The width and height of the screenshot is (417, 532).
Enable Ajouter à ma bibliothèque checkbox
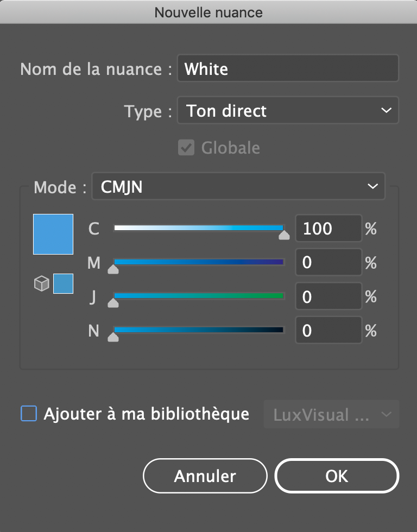pyautogui.click(x=28, y=414)
